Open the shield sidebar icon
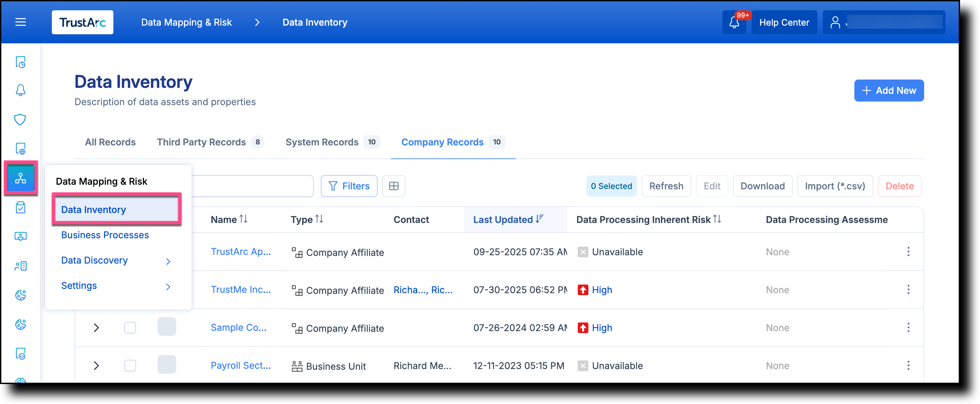 coord(21,119)
